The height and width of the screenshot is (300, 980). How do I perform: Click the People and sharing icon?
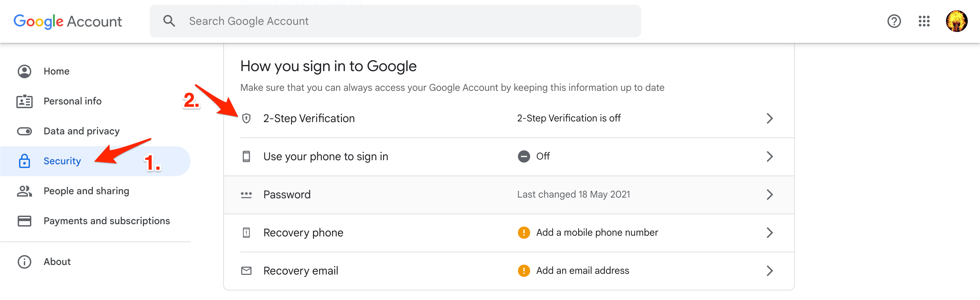tap(24, 191)
